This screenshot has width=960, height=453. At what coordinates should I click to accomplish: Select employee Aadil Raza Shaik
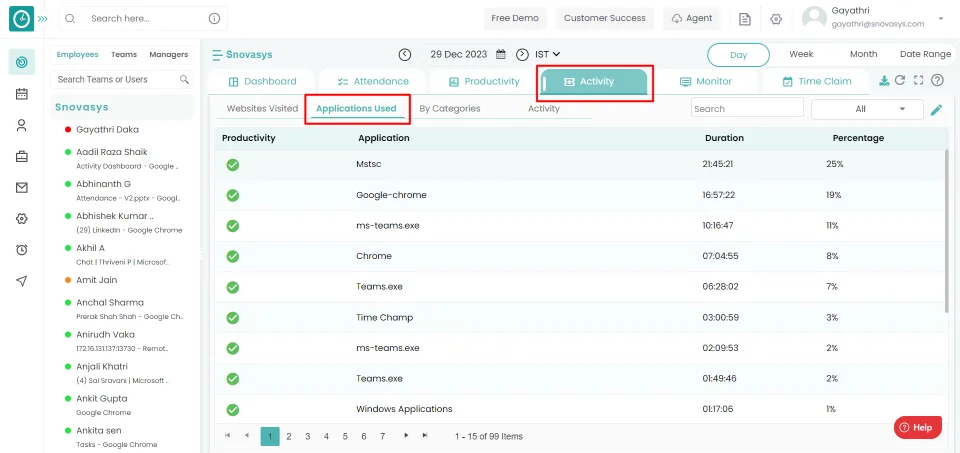111,152
